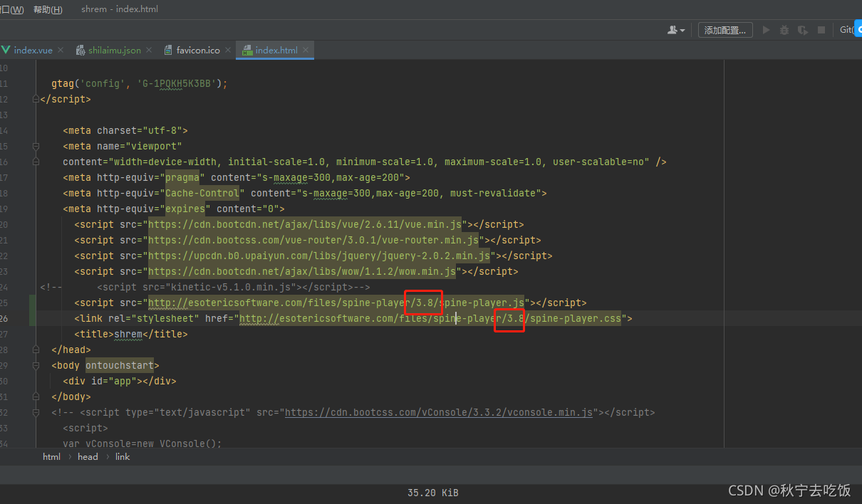Switch to the favicon.ico editor tab
The height and width of the screenshot is (504, 862).
tap(198, 51)
